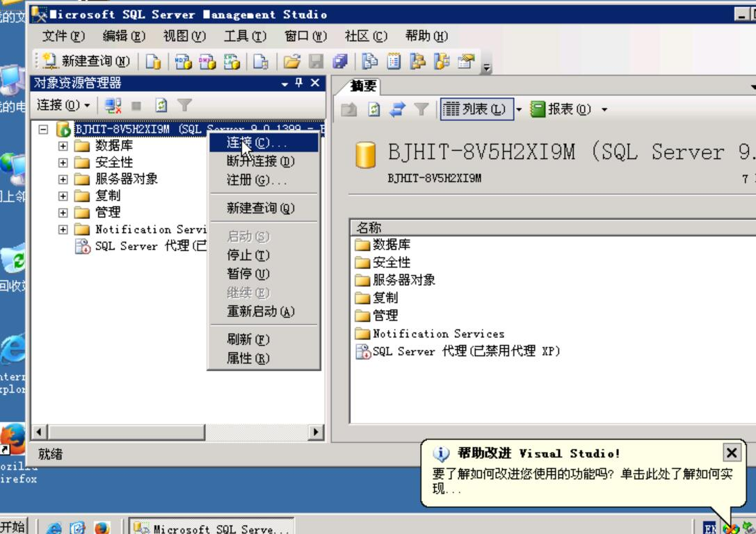Screen dimensions: 756x534
Task: Open the 视图(V) menu
Action: click(184, 36)
